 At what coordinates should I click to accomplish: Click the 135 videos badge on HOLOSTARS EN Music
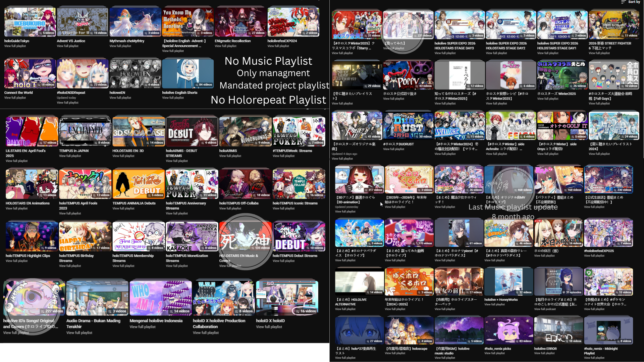(x=260, y=248)
